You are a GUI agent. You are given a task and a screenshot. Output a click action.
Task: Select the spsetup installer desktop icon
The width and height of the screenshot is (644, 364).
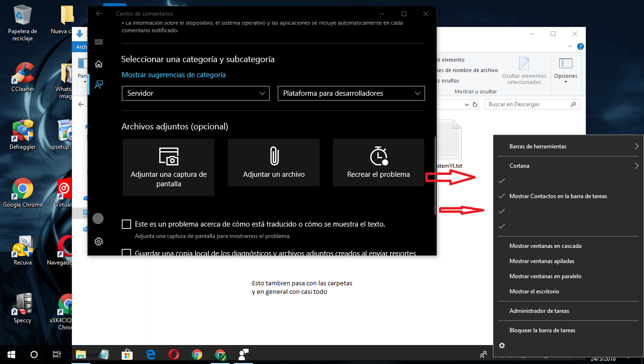(62, 135)
